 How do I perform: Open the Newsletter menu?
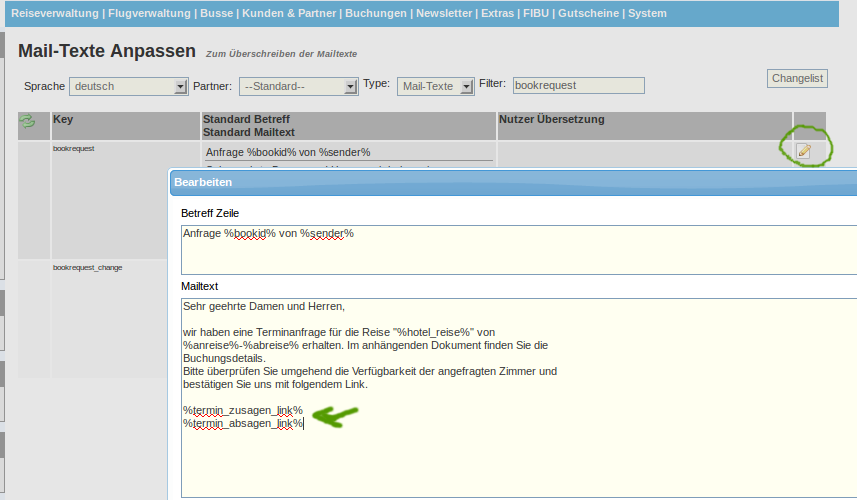click(446, 14)
